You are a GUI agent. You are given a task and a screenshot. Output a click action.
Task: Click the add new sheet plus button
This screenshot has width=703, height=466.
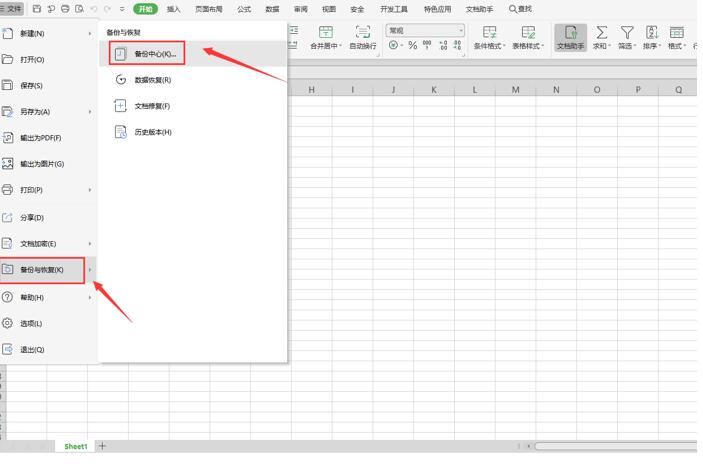[x=102, y=446]
